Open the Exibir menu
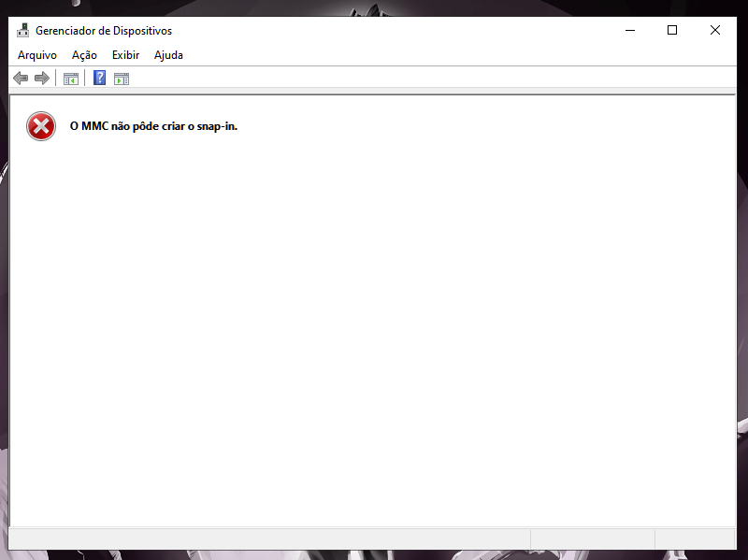The image size is (748, 560). point(125,55)
